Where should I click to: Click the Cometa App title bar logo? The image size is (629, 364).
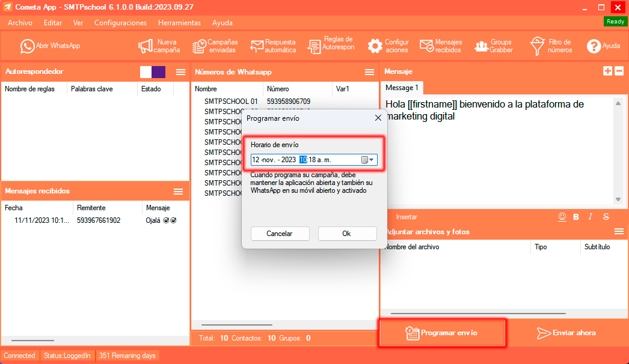7,7
